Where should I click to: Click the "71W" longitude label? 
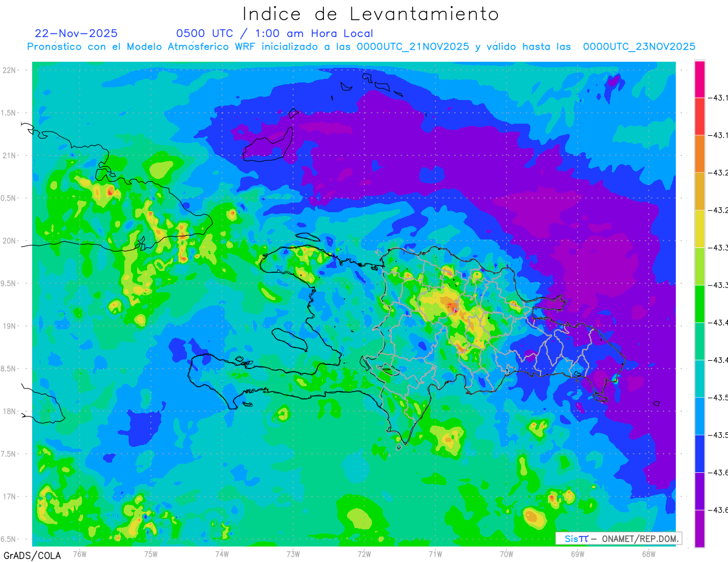tap(435, 554)
